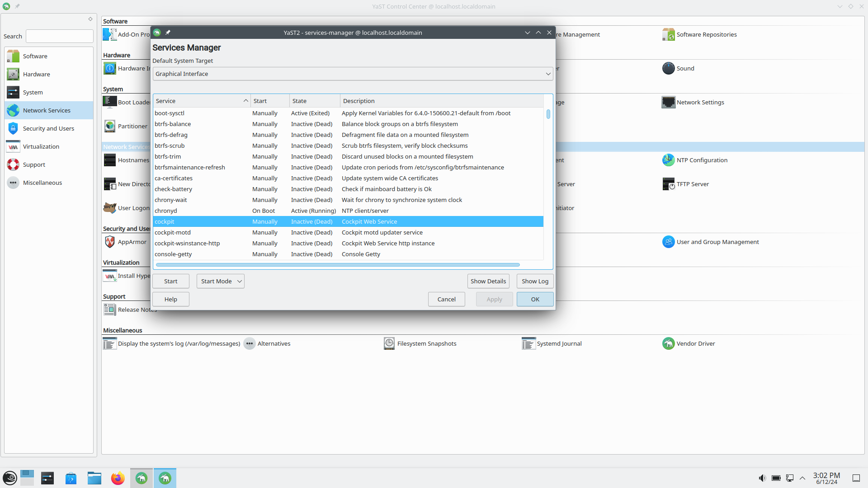
Task: Open Filesystem Snapshots module
Action: point(420,343)
